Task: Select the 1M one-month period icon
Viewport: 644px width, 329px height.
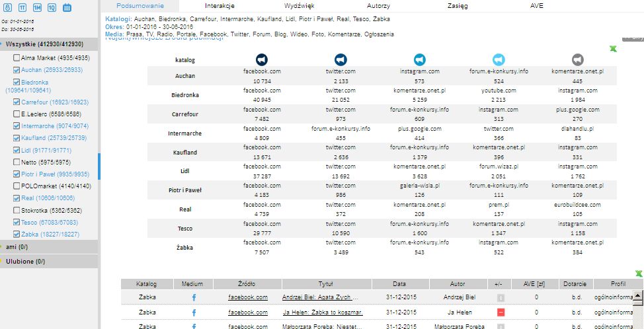Action: pyautogui.click(x=37, y=8)
